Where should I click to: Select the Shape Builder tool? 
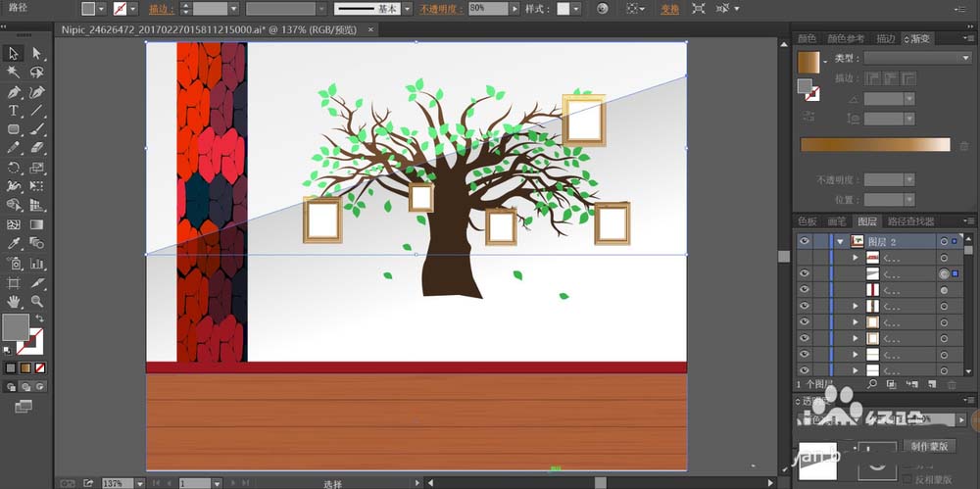[x=13, y=205]
